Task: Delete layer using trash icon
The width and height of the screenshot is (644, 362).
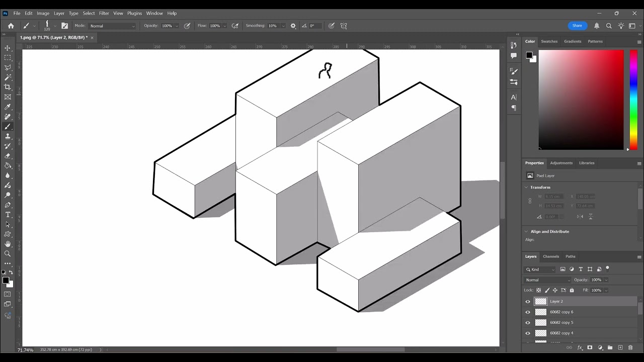Action: coord(630,347)
